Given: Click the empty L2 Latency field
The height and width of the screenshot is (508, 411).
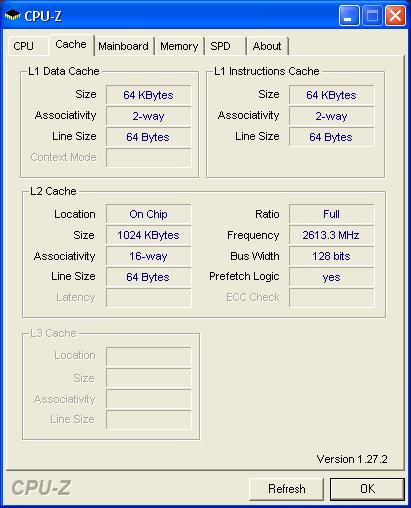Looking at the screenshot, I should [x=148, y=297].
